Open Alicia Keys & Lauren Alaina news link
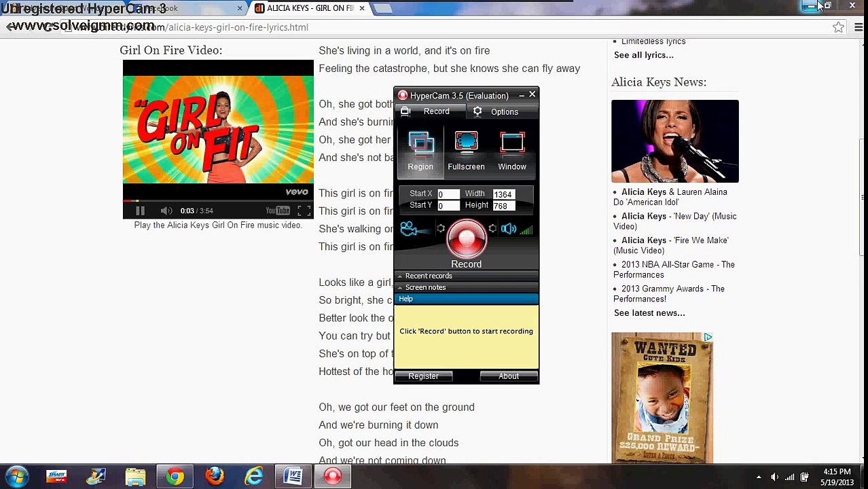This screenshot has width=868, height=489. (670, 197)
